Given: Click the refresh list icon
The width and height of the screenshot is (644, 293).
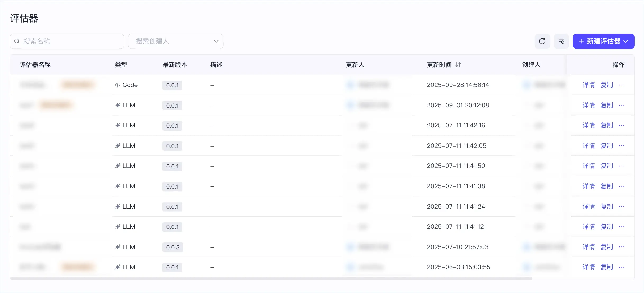Looking at the screenshot, I should pos(542,41).
